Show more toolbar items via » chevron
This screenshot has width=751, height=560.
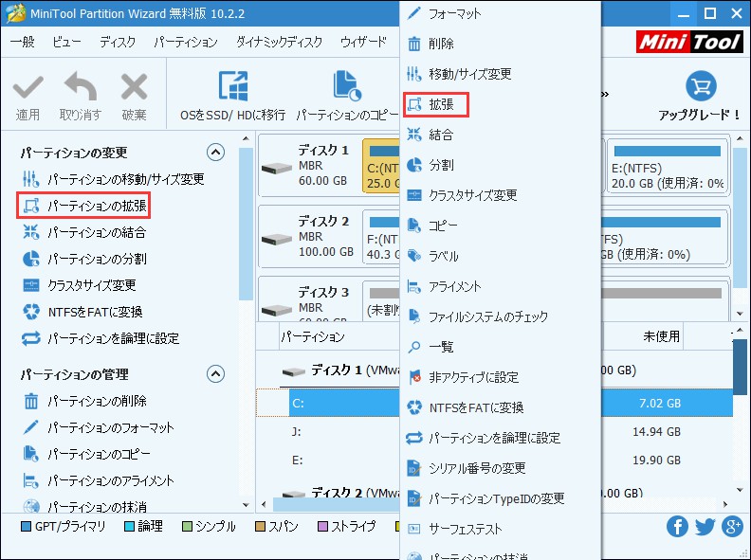(x=605, y=94)
